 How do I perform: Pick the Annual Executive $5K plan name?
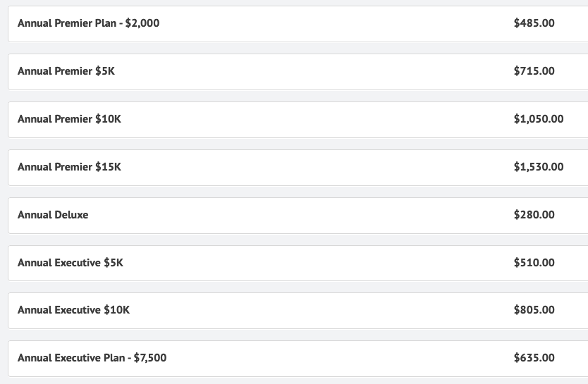(x=70, y=263)
